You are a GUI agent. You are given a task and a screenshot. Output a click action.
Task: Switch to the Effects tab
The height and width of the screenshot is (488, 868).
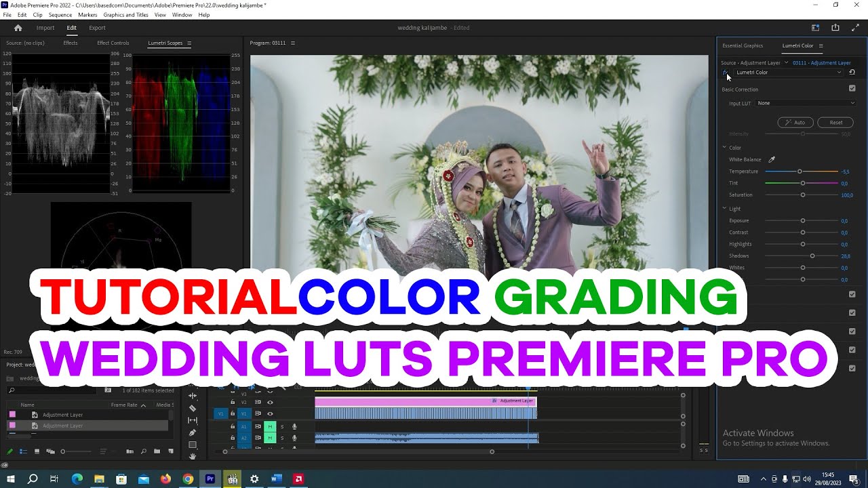(71, 43)
